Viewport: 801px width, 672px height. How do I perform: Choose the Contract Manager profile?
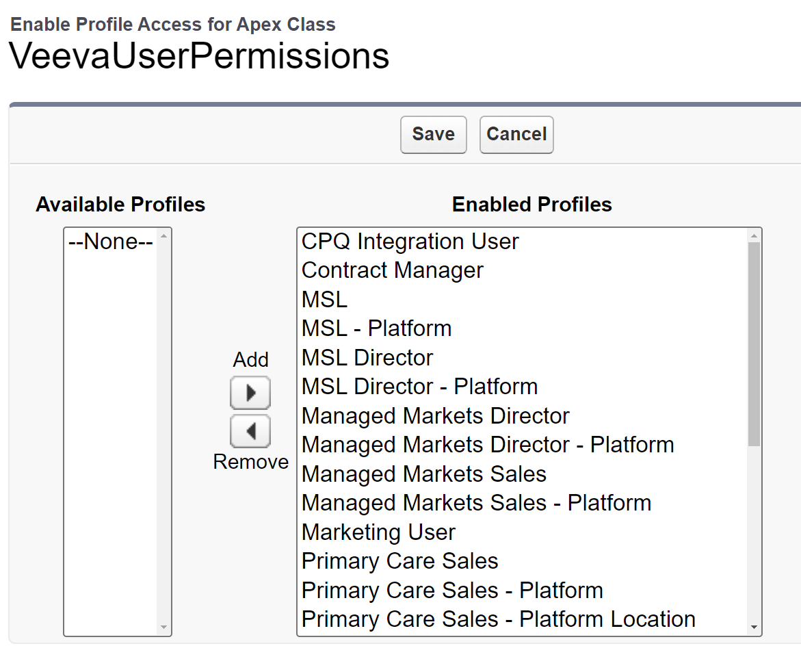392,270
